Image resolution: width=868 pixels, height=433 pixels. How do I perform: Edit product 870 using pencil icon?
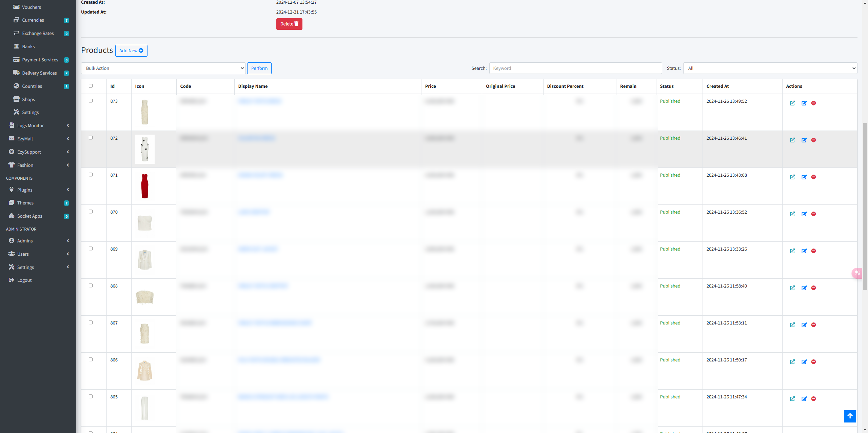coord(804,214)
